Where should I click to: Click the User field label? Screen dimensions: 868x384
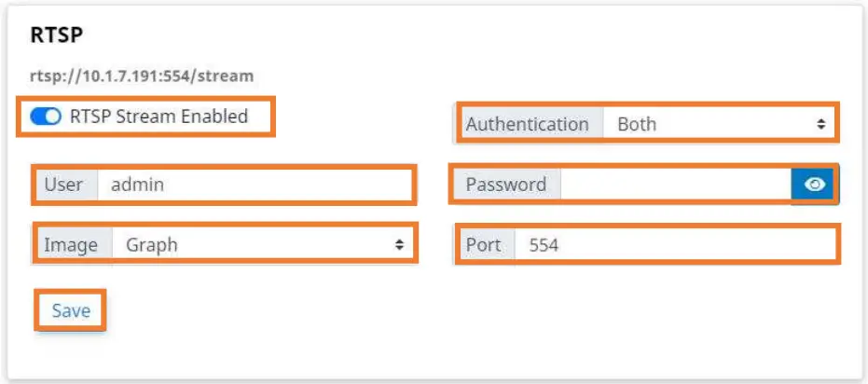click(63, 185)
